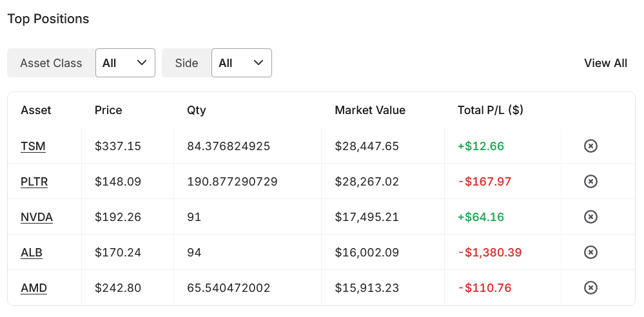Open the PLTR asset link
This screenshot has width=644, height=317.
point(34,182)
